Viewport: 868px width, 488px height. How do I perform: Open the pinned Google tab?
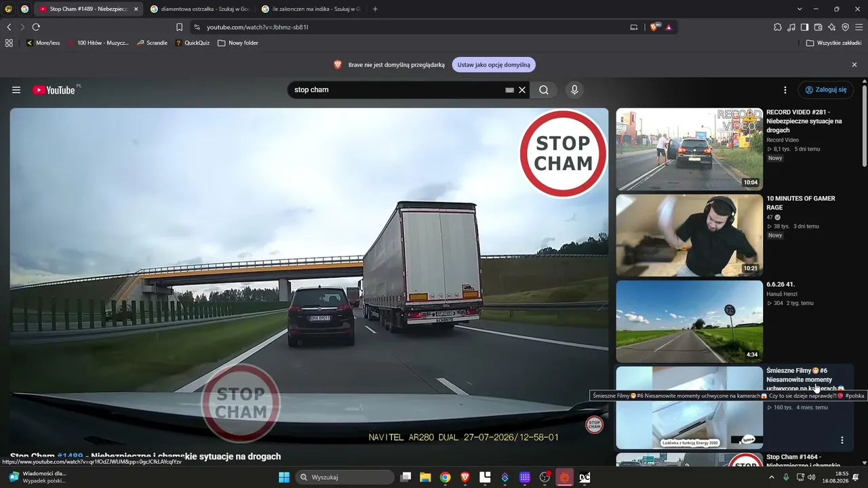[25, 9]
